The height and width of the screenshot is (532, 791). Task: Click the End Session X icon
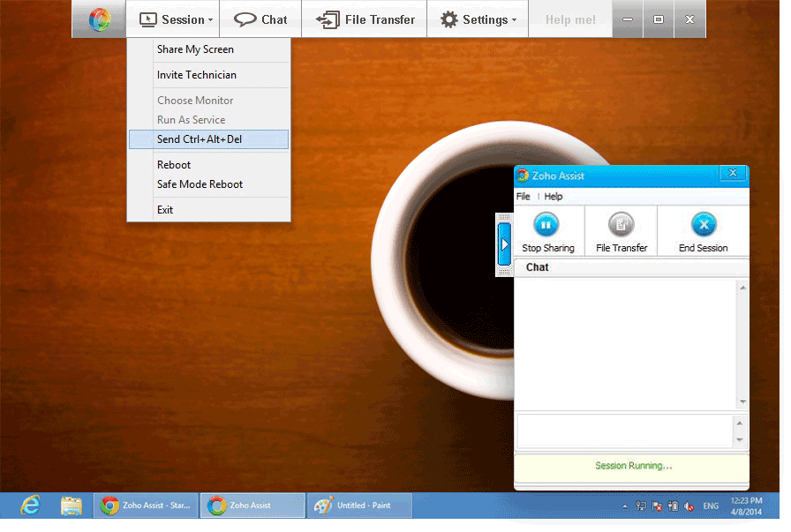coord(703,224)
